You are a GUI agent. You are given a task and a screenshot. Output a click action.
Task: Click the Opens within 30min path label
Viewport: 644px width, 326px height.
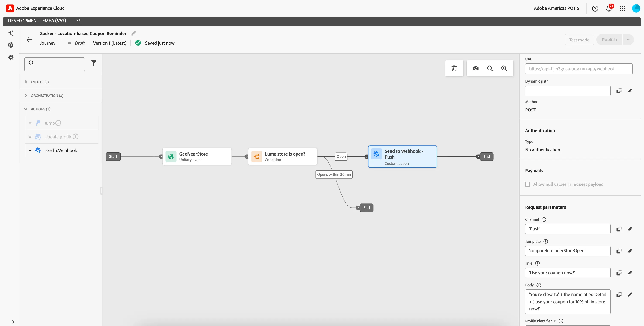[x=334, y=175]
